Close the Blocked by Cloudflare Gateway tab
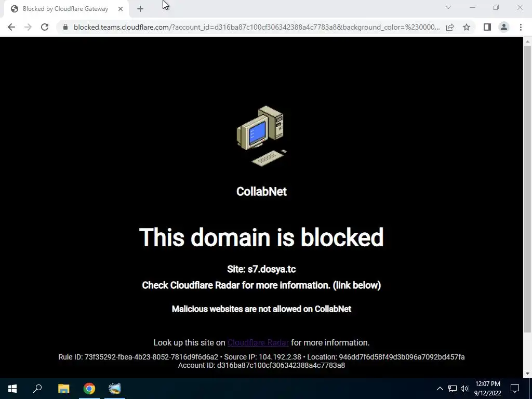Image resolution: width=532 pixels, height=399 pixels. tap(121, 9)
